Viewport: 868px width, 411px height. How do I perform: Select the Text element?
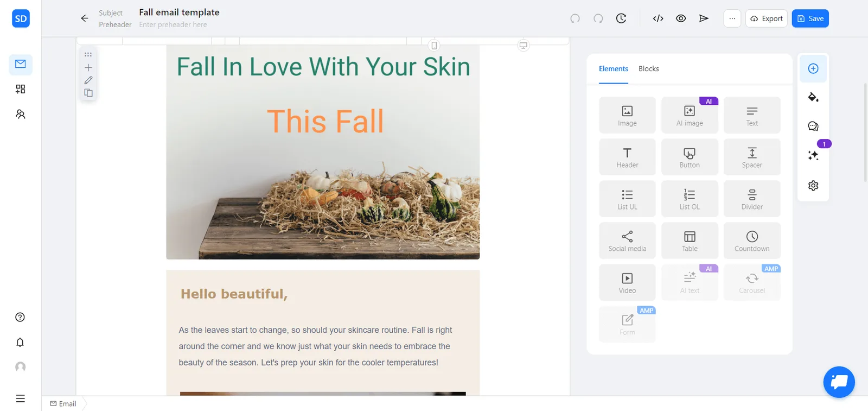(x=752, y=115)
